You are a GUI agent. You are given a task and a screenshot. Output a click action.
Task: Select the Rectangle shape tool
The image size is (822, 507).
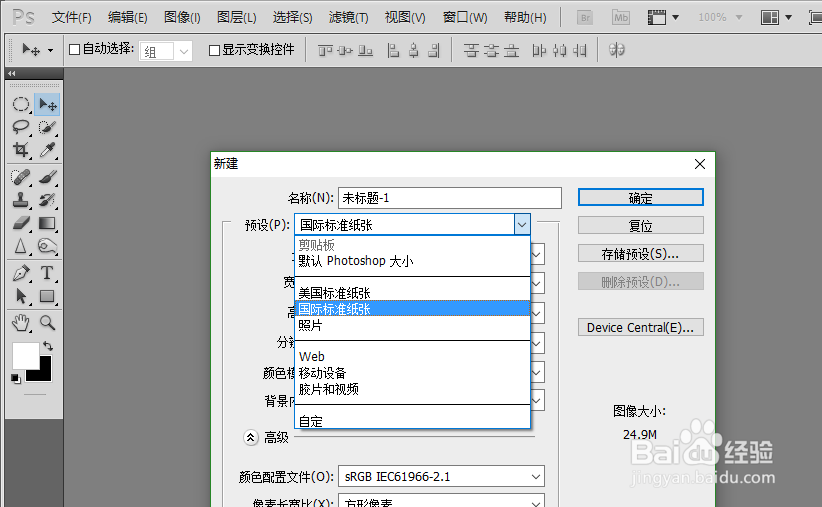47,296
